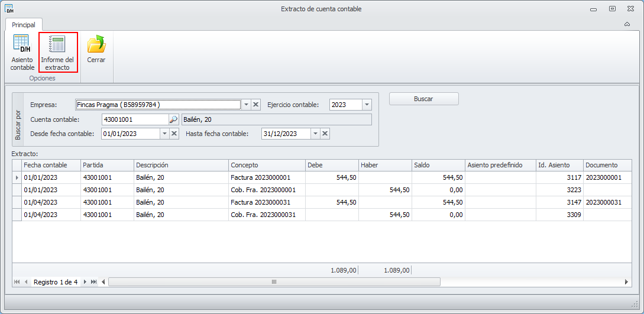This screenshot has width=644, height=314.
Task: Click the Bailén, 20 account description field
Action: 276,119
